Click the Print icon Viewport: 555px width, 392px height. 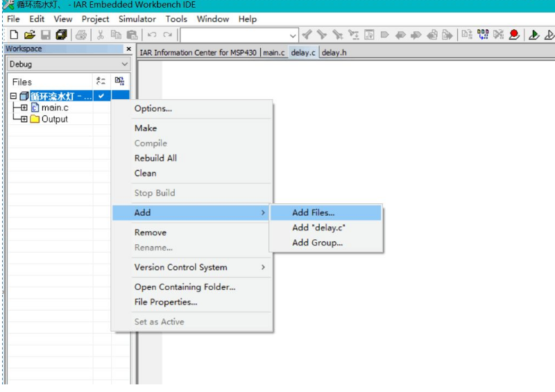(81, 35)
